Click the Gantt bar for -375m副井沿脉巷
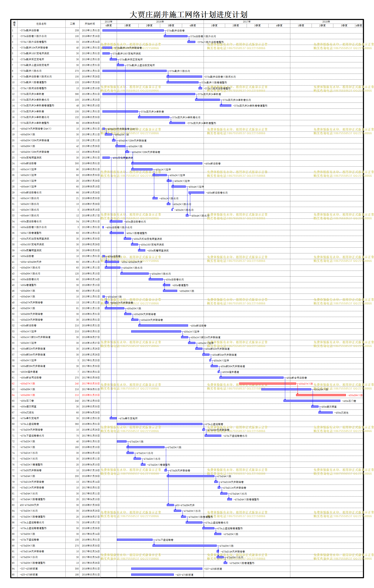This screenshot has height=588, width=374. 133,30
